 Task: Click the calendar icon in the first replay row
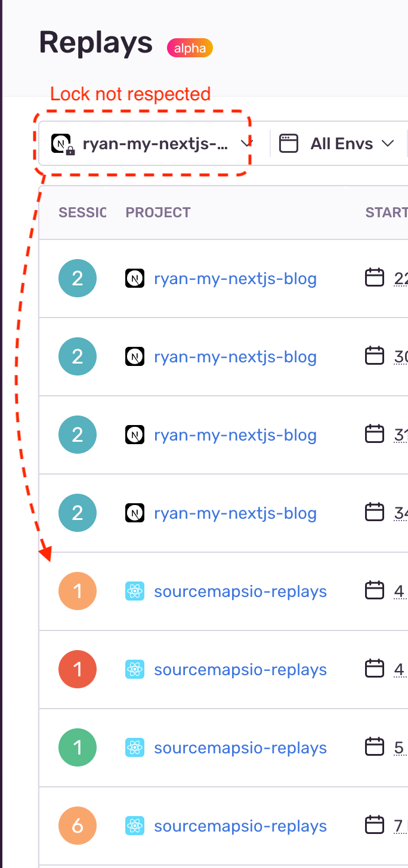pyautogui.click(x=375, y=276)
